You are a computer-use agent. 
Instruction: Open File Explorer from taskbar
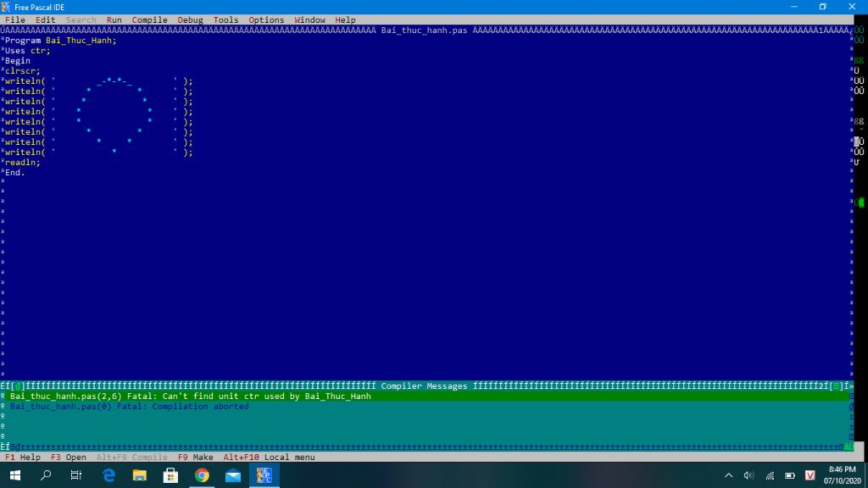pos(140,475)
